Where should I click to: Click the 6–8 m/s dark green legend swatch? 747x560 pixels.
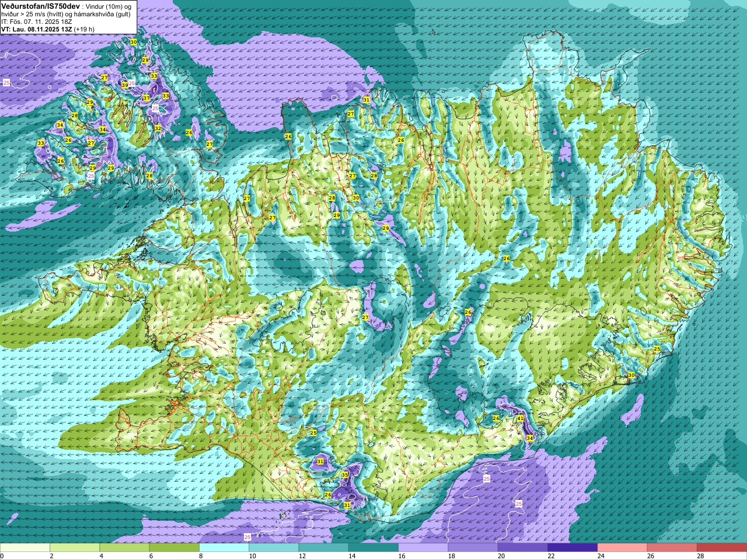(174, 548)
